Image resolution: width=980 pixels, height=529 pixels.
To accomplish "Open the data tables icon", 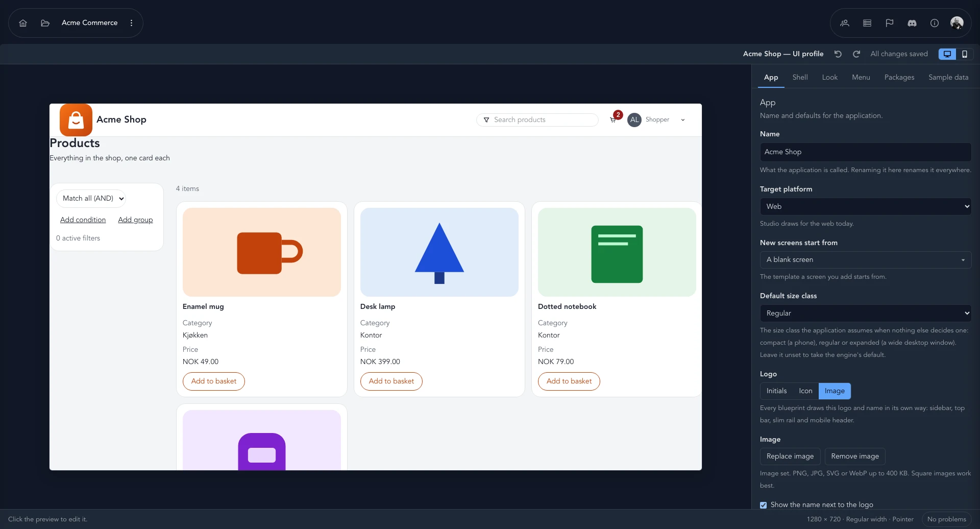I will pyautogui.click(x=867, y=23).
